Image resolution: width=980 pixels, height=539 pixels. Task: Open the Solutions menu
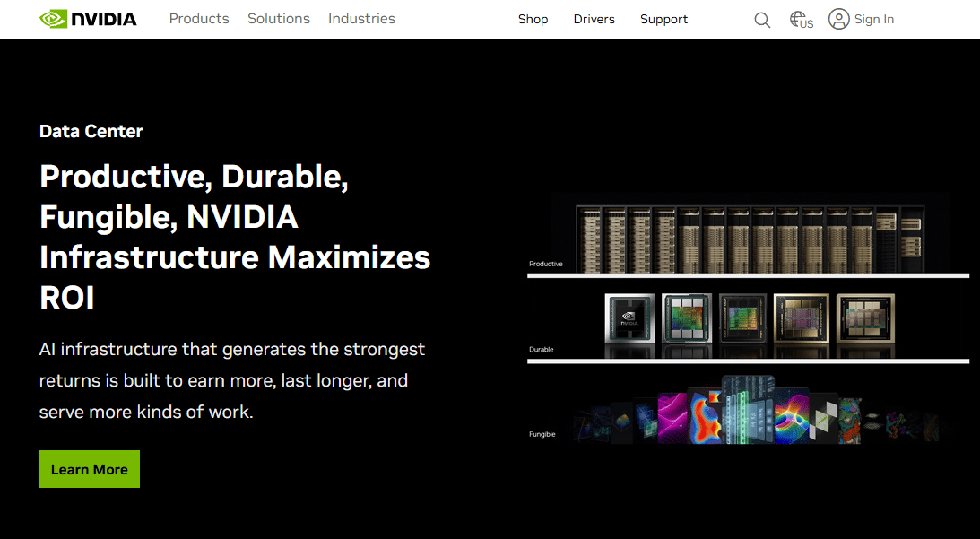[279, 19]
